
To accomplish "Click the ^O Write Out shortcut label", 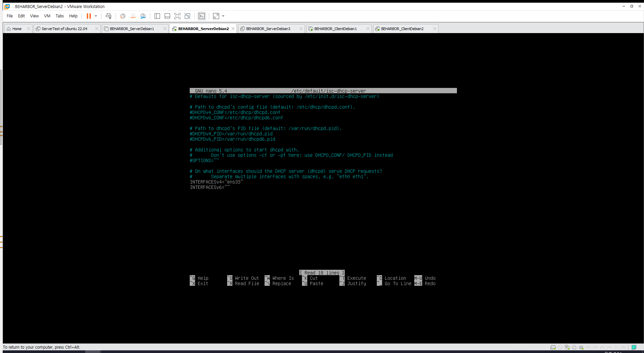I will pyautogui.click(x=243, y=278).
